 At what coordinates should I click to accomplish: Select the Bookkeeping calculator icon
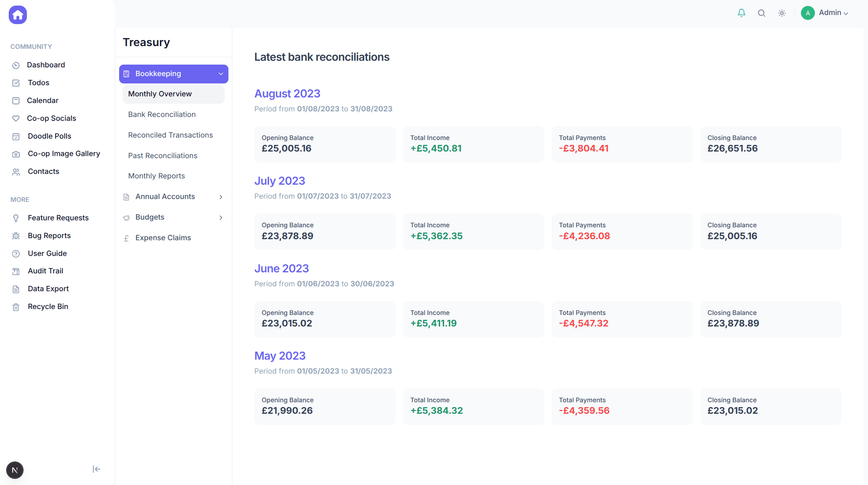point(127,74)
